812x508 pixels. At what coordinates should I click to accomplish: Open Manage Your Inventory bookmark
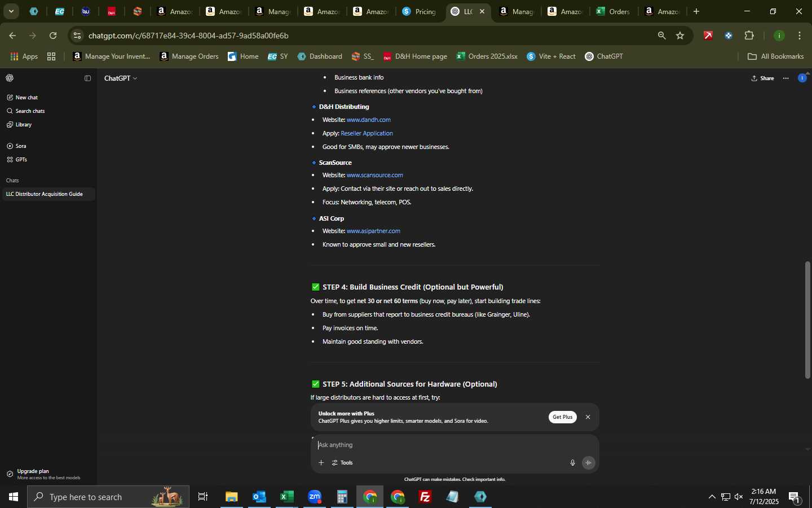point(112,56)
